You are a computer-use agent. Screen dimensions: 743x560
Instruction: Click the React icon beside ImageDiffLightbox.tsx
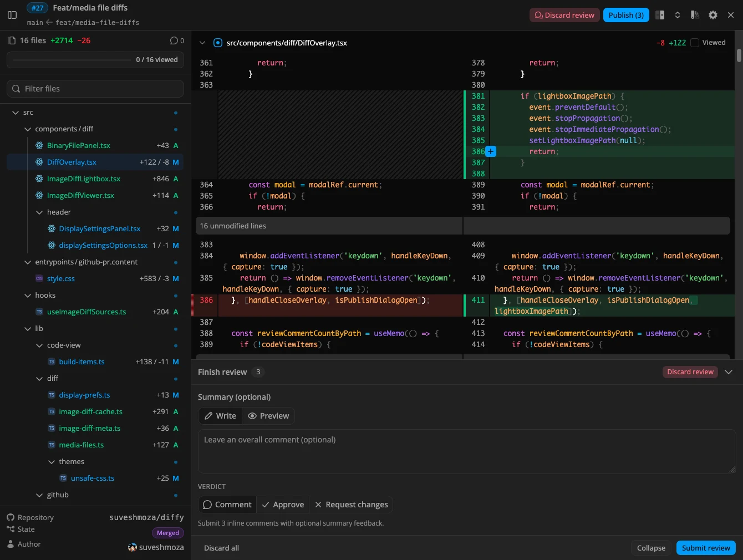click(39, 179)
